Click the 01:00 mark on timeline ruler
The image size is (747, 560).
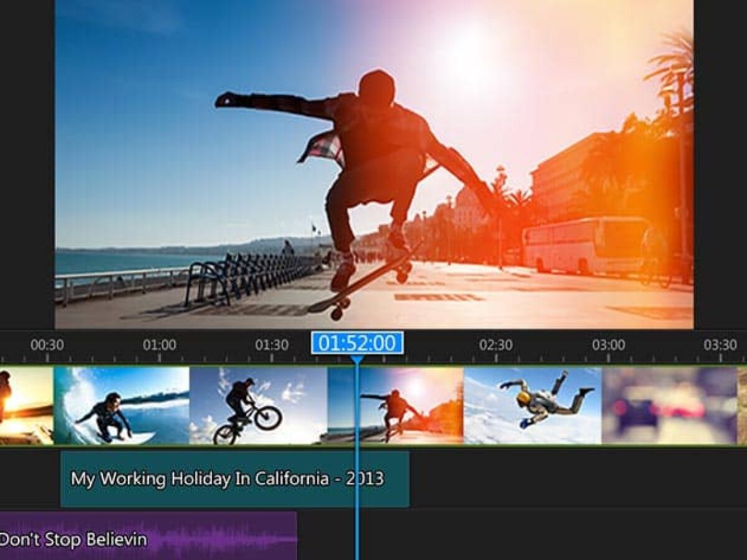click(159, 345)
